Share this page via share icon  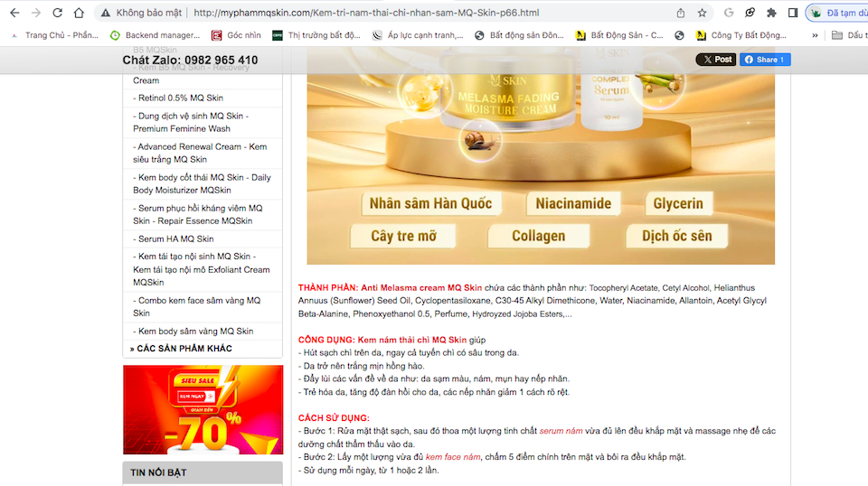point(680,13)
